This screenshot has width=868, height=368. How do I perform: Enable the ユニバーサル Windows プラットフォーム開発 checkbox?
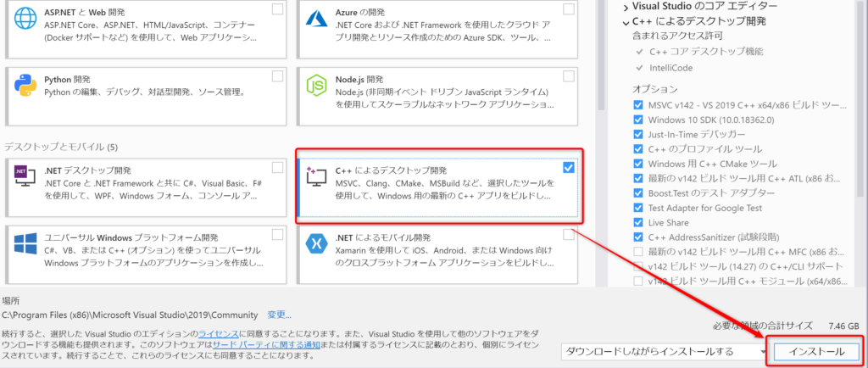pos(277,235)
